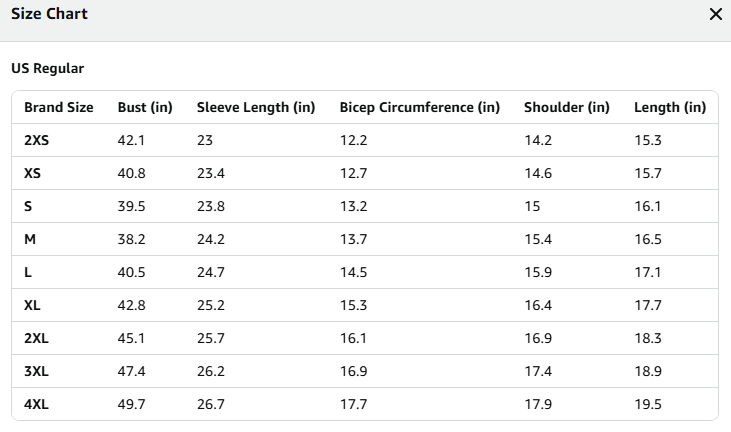Select the 4XL size row label
Screen dimensions: 731x432
[x=36, y=404]
